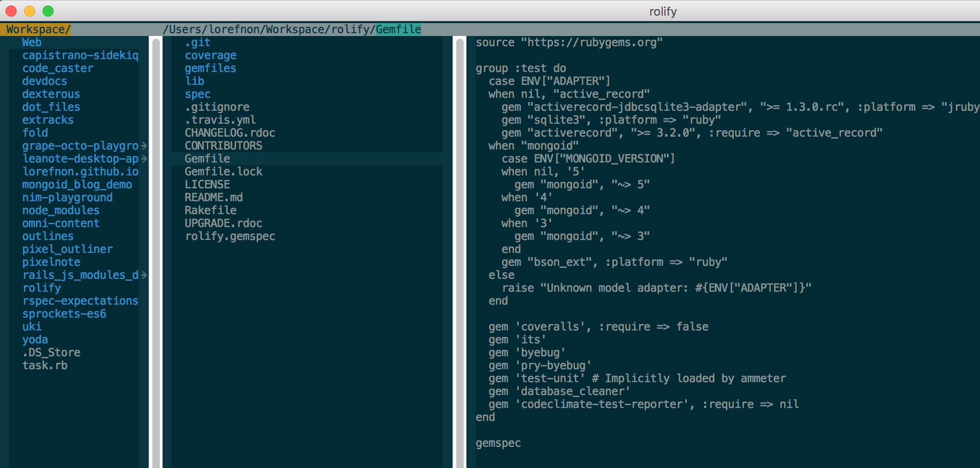Screen dimensions: 980x468
Task: Select yoda folder
Action: (x=35, y=340)
